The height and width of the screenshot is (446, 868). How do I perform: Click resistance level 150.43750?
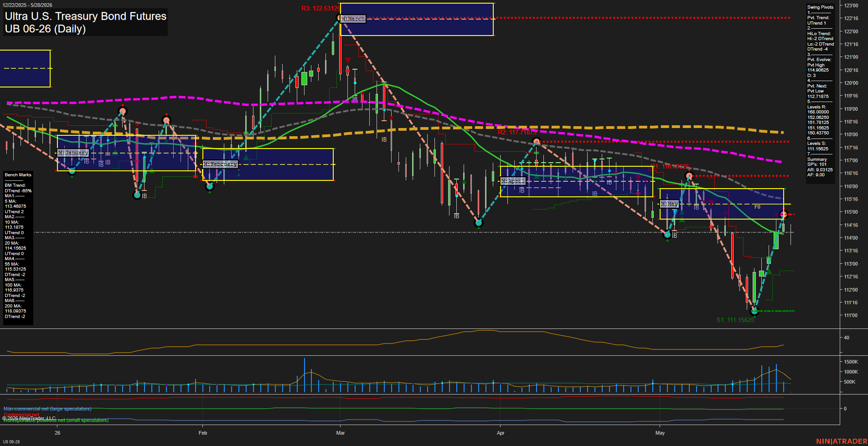(818, 133)
